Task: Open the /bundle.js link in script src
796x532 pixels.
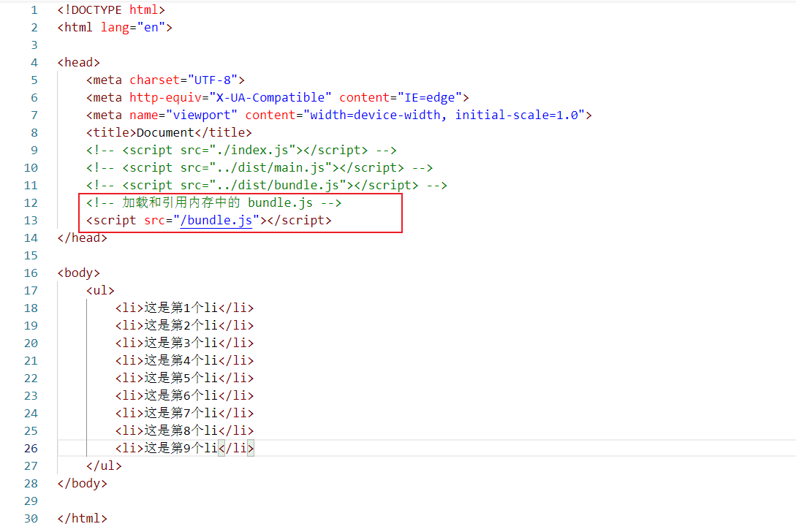Action: tap(216, 220)
